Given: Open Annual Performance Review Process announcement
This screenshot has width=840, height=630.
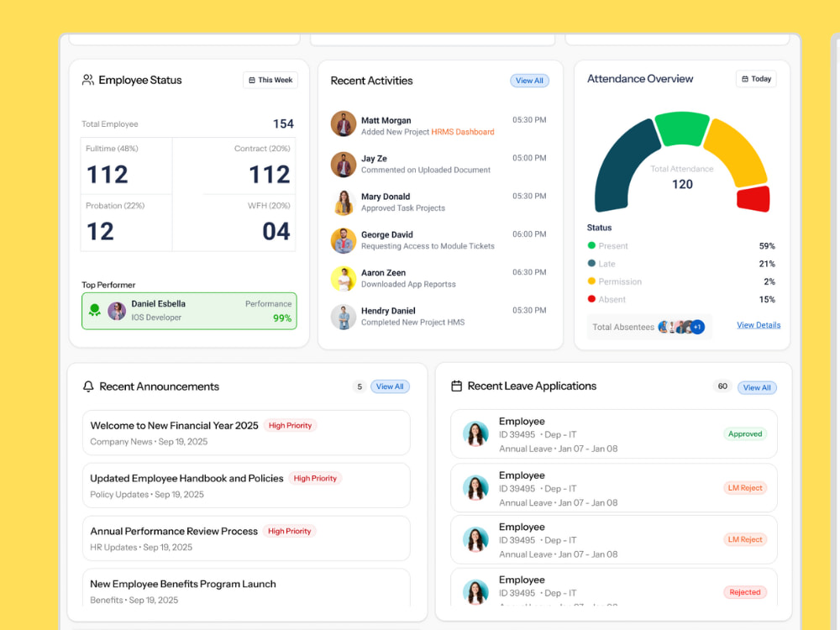Looking at the screenshot, I should click(x=246, y=538).
